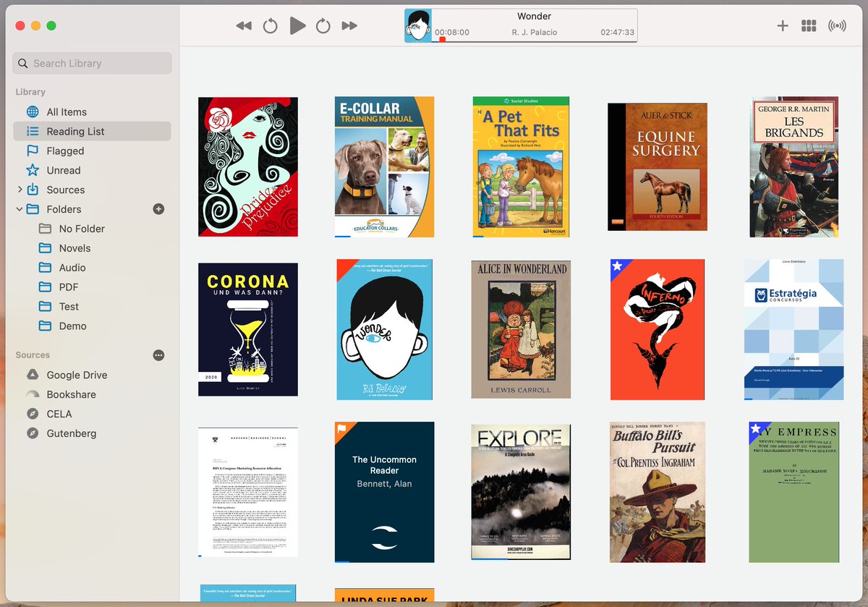Open the Les Brigands book cover

tap(794, 167)
